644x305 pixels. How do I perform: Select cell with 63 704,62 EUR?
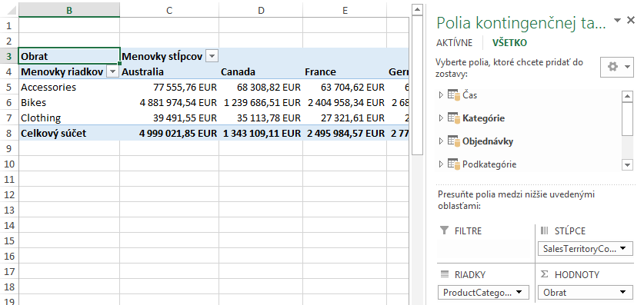click(x=345, y=87)
